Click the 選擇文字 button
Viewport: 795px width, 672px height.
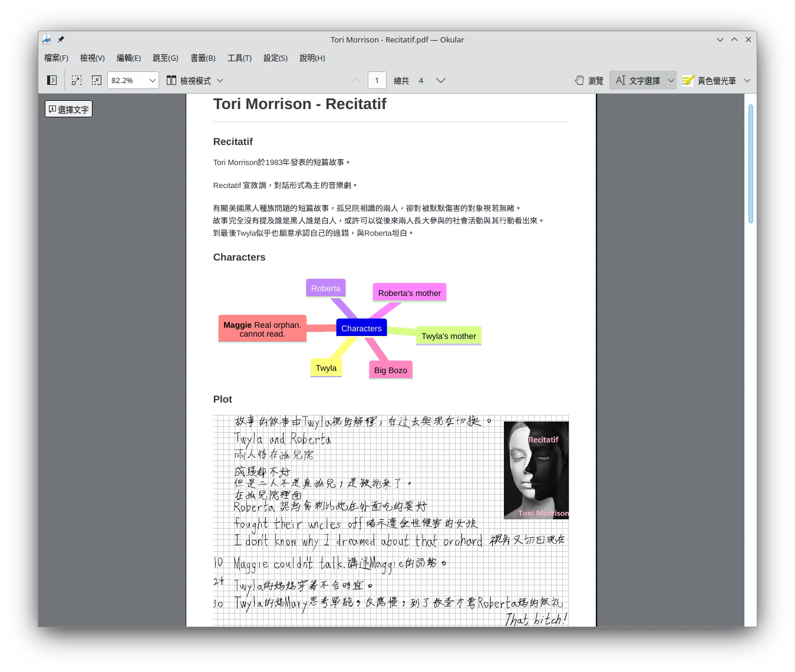(68, 109)
